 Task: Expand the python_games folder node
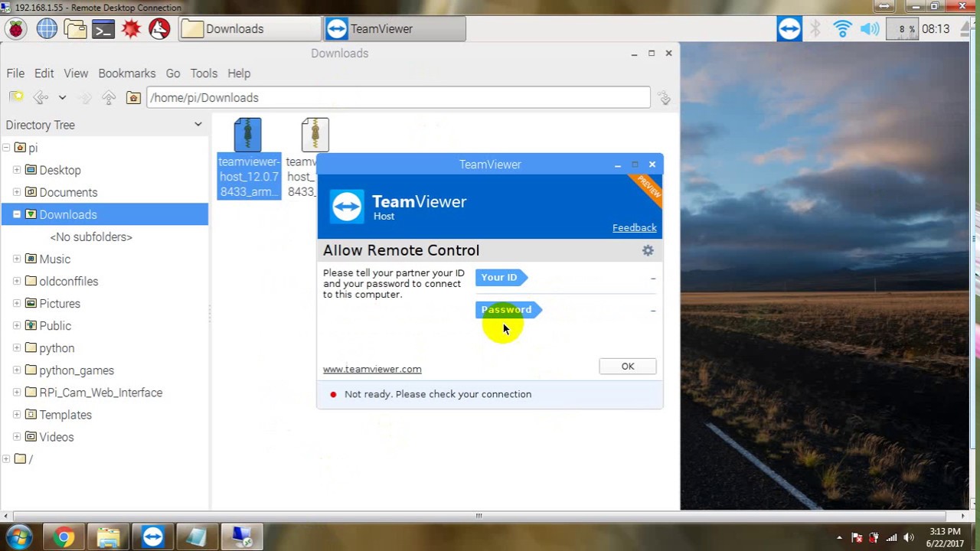point(17,370)
